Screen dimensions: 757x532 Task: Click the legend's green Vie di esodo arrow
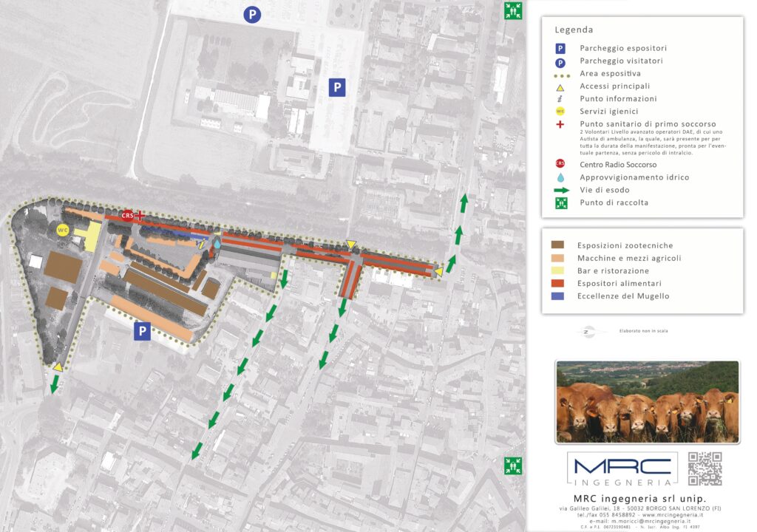562,190
